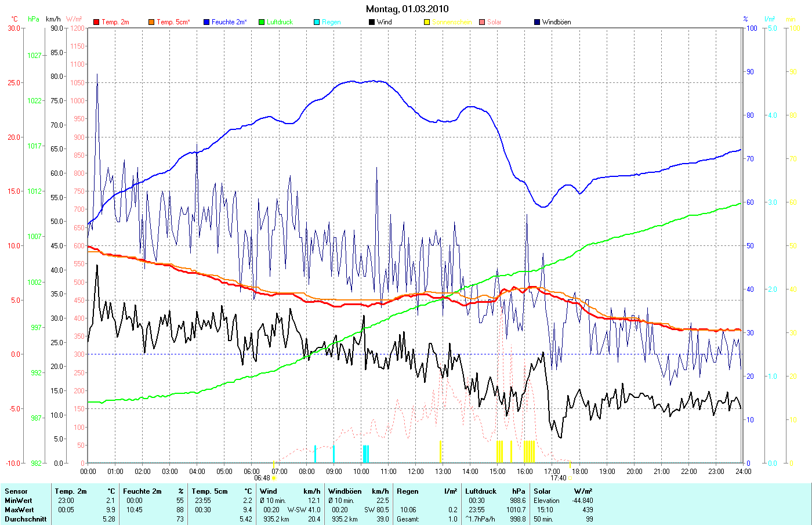This screenshot has height=525, width=812.
Task: Click the blue Feuchte 2m legend swatch
Action: click(x=206, y=22)
